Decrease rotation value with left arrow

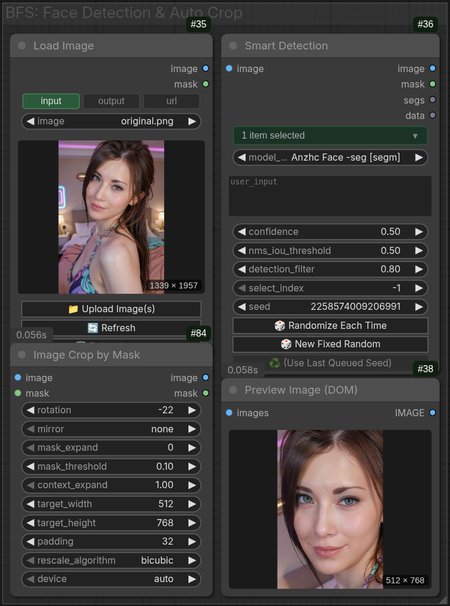pyautogui.click(x=30, y=410)
